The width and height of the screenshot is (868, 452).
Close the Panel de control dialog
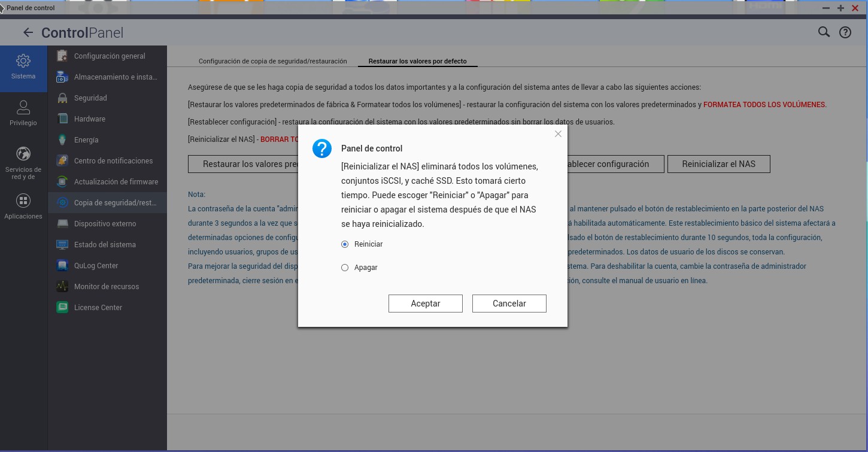click(x=558, y=134)
